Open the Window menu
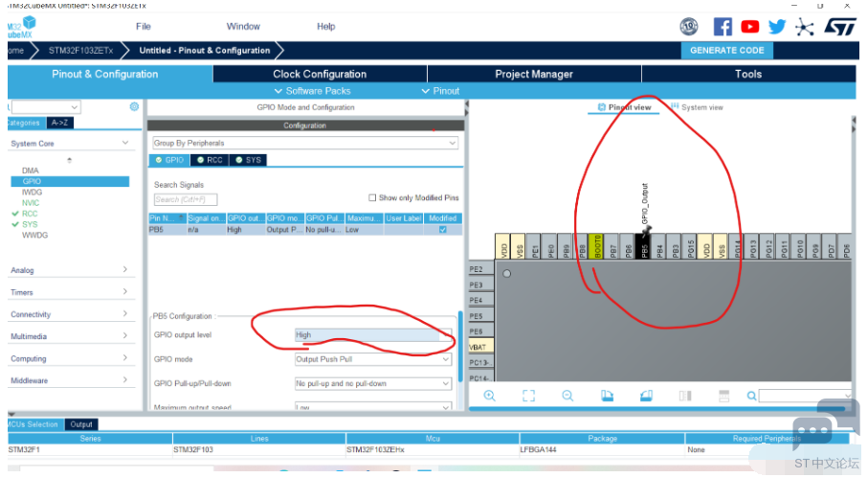The image size is (868, 478). 243,27
